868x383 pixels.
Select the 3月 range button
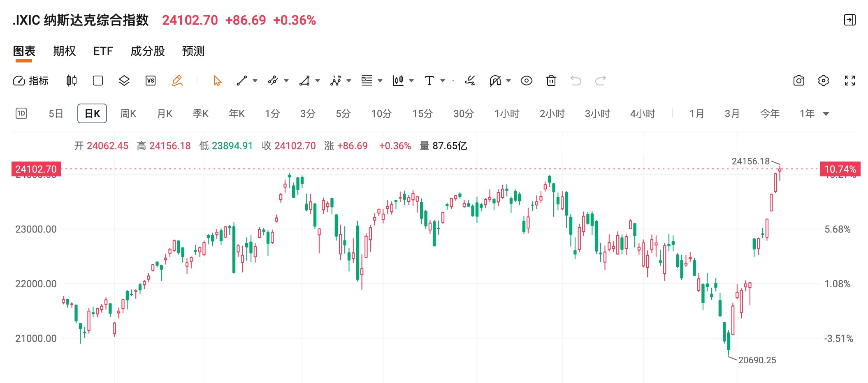[732, 114]
